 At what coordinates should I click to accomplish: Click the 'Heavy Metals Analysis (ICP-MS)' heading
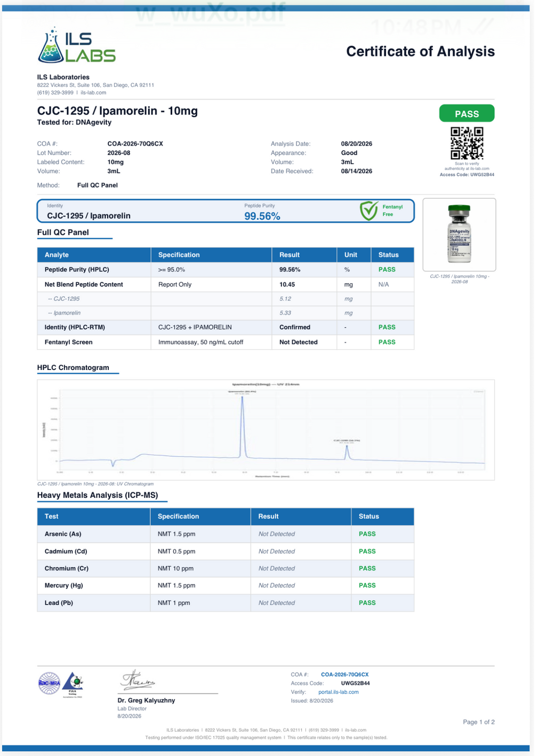pyautogui.click(x=98, y=495)
